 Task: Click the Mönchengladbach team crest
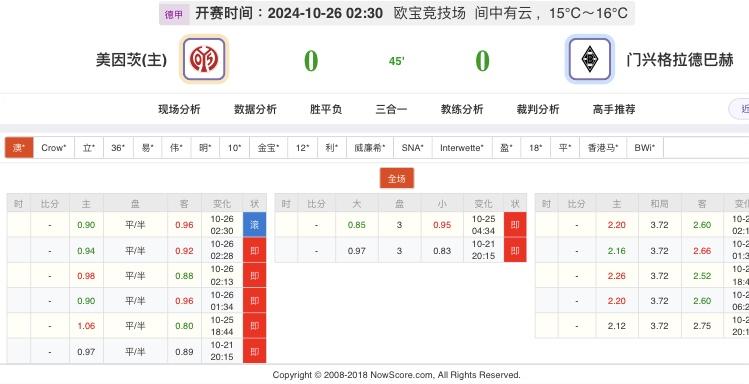pyautogui.click(x=589, y=59)
